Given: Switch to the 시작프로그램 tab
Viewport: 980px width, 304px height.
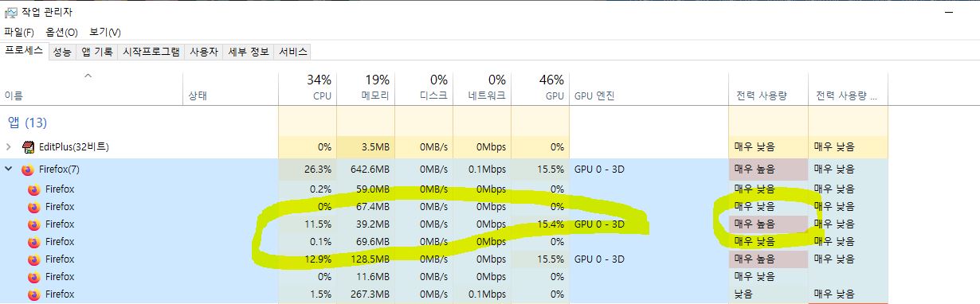Looking at the screenshot, I should coord(151,52).
